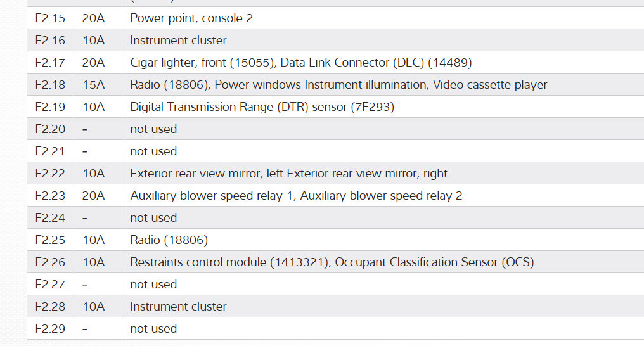The width and height of the screenshot is (644, 346).
Task: Click the Auxiliary blower speed relay text
Action: click(296, 196)
